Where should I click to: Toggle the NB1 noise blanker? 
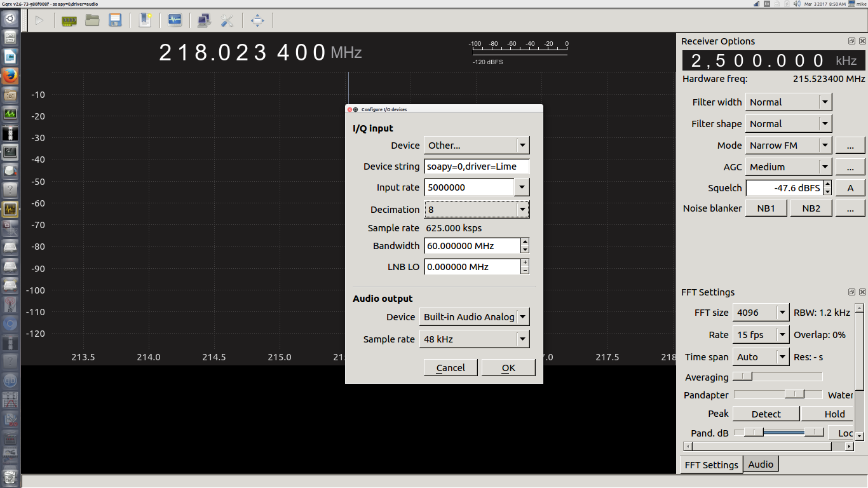[x=766, y=208]
